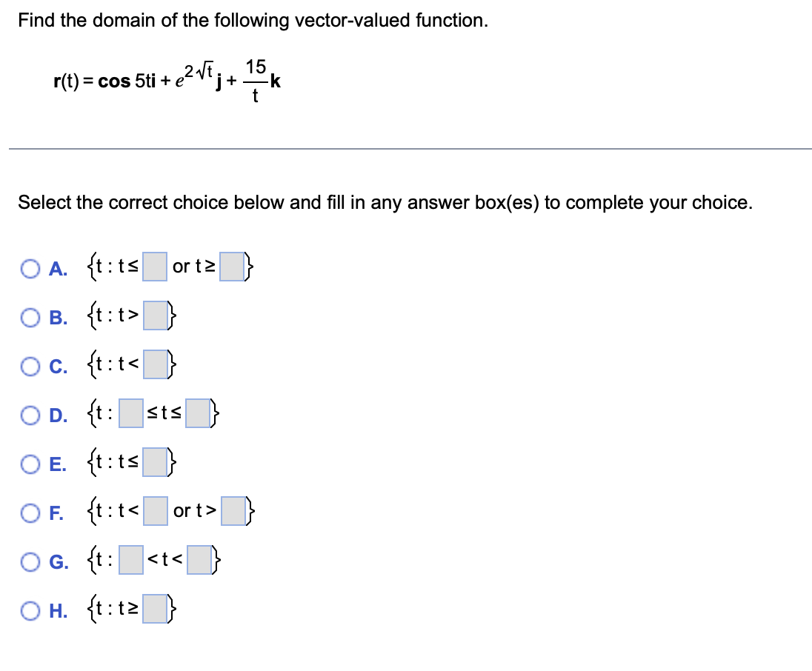This screenshot has width=812, height=671.
Task: Select radio button for choice G
Action: (30, 563)
